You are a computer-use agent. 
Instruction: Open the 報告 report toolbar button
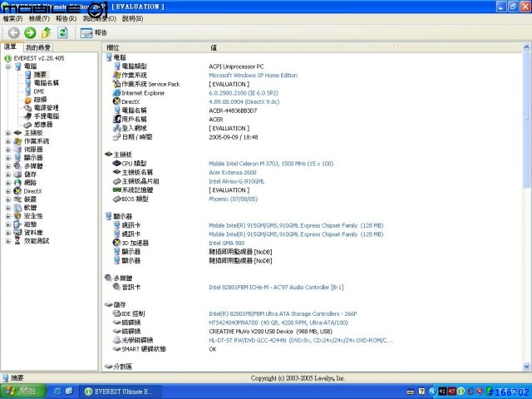[x=94, y=33]
